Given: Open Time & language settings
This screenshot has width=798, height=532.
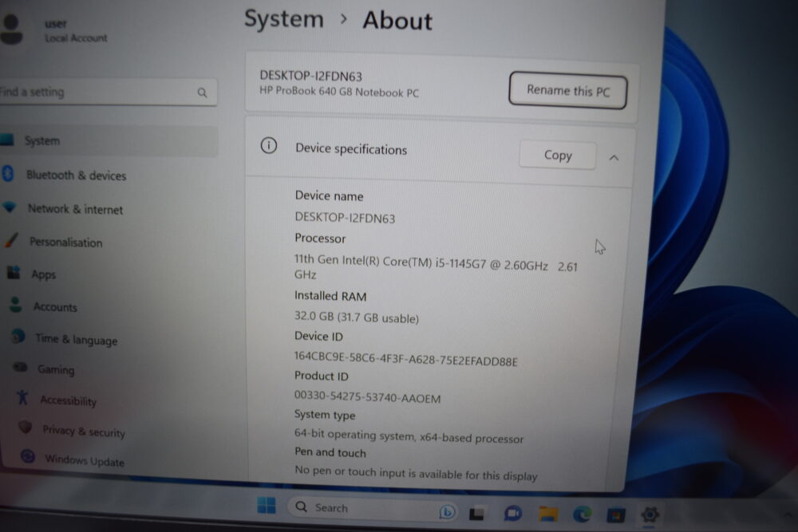Looking at the screenshot, I should [77, 339].
